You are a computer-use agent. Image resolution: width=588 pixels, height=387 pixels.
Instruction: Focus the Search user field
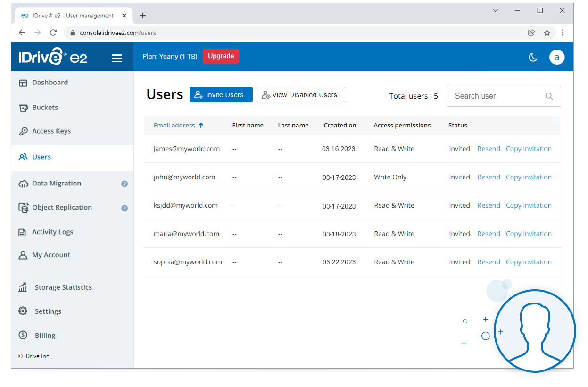495,96
